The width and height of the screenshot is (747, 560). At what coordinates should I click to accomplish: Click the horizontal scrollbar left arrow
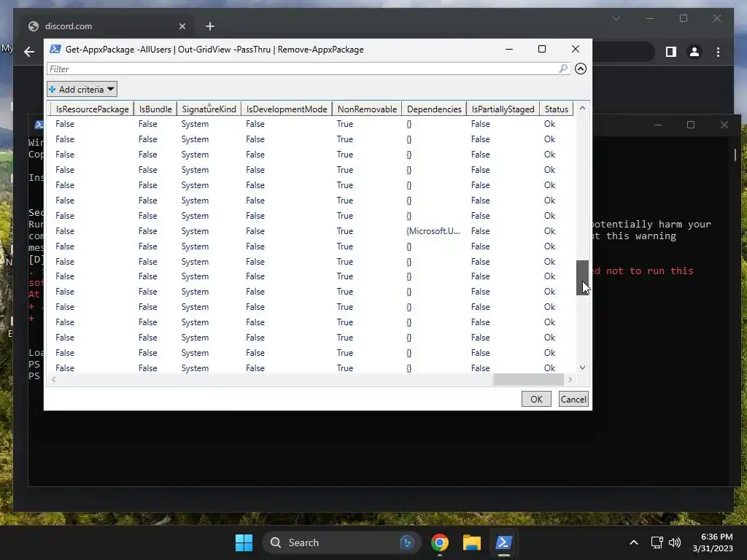pos(53,379)
